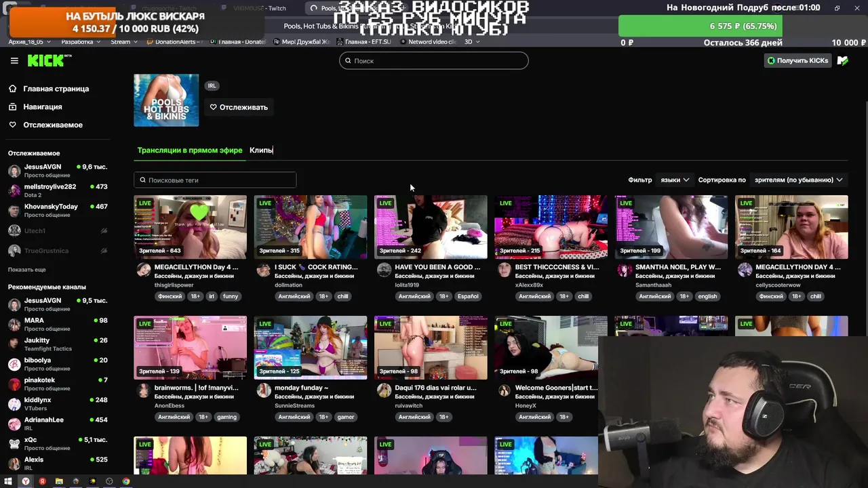
Task: Expand Stream bookmarks folder
Action: 124,41
